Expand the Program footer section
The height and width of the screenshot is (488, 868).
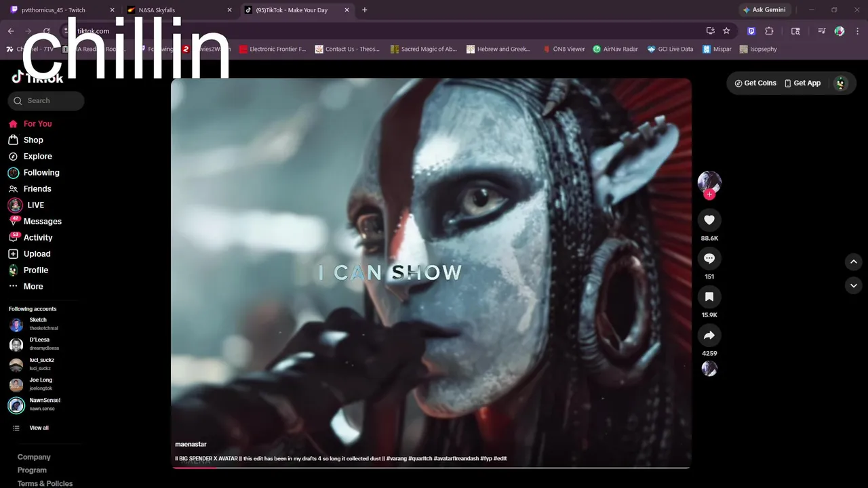click(32, 470)
